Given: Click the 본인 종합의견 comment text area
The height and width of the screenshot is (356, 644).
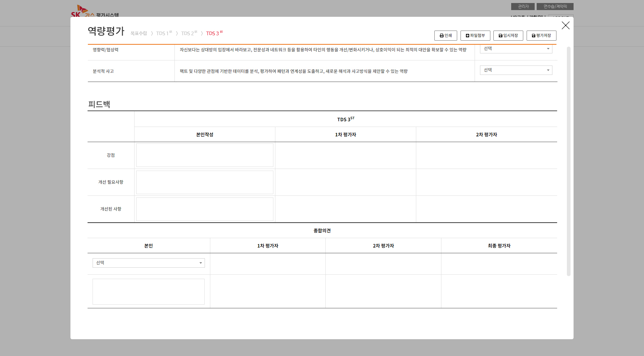Looking at the screenshot, I should click(x=148, y=292).
